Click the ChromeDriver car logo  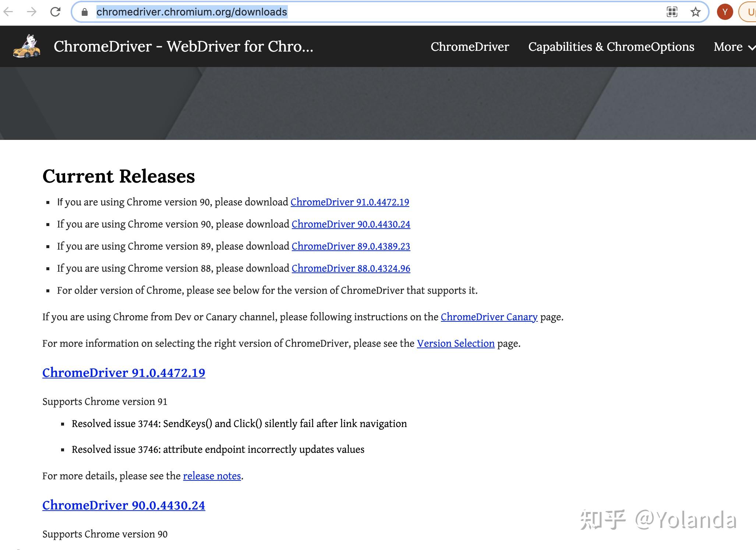tap(27, 46)
